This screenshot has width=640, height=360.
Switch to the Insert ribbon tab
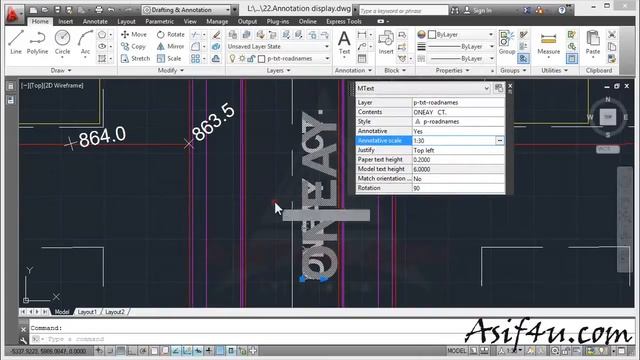[x=66, y=21]
